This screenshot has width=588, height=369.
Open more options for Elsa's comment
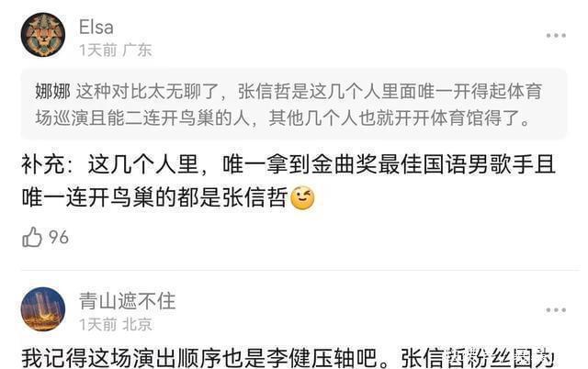tap(556, 36)
